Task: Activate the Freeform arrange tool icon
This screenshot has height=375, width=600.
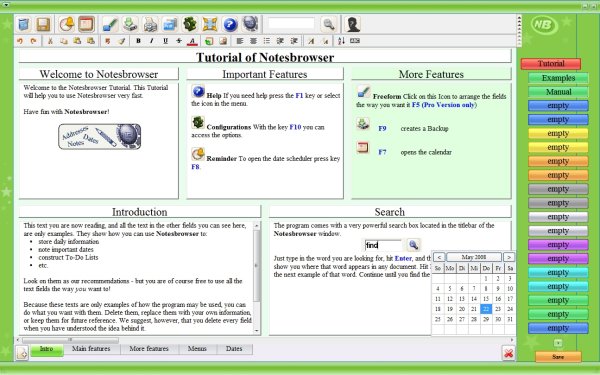Action: 110,24
